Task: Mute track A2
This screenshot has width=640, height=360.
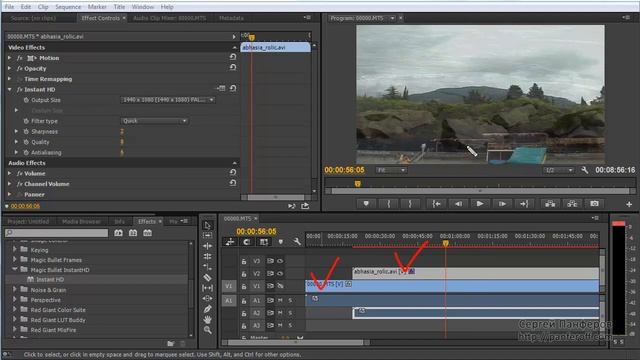Action: (x=280, y=313)
